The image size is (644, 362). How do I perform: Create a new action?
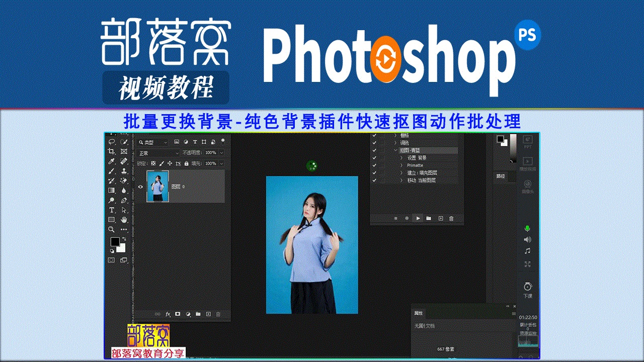point(441,218)
